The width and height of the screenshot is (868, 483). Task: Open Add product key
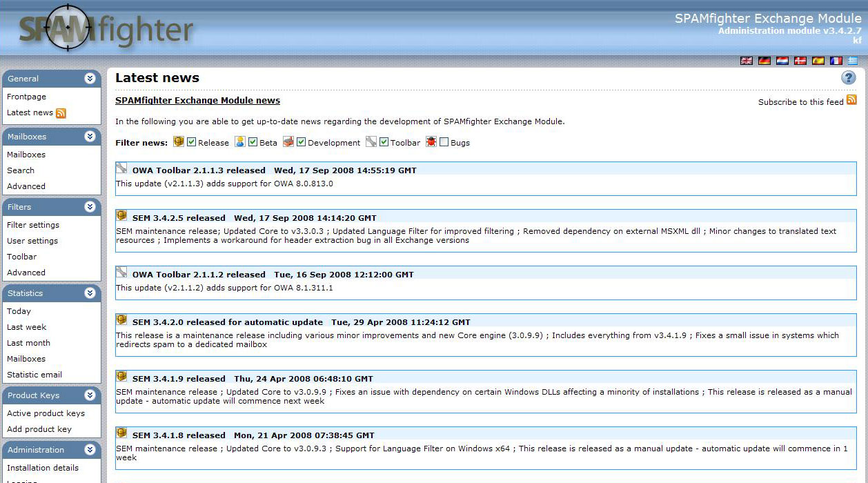pyautogui.click(x=39, y=429)
